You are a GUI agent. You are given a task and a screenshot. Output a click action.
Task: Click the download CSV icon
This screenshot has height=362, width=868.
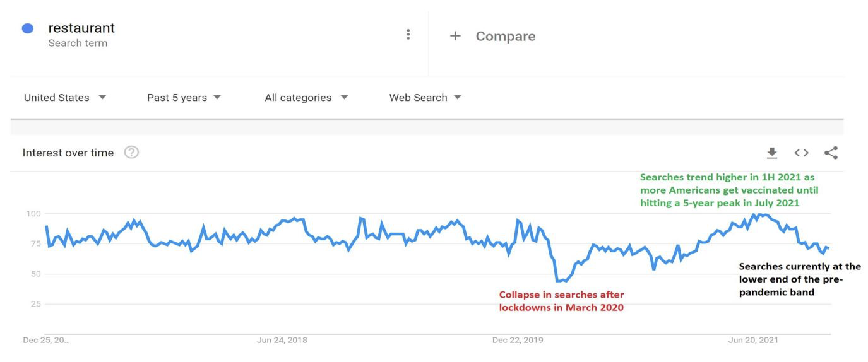pyautogui.click(x=771, y=153)
